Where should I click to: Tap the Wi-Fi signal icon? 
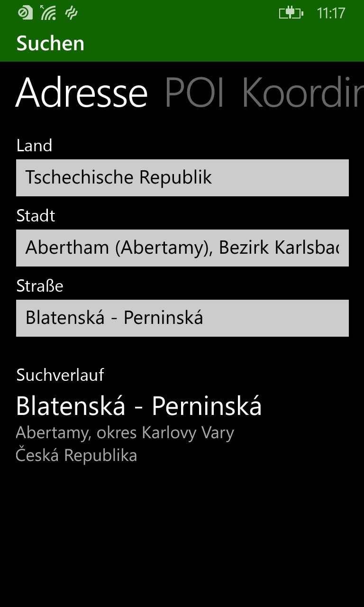[48, 13]
